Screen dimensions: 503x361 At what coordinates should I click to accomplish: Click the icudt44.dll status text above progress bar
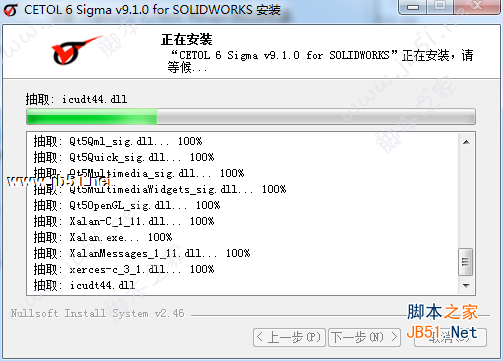[x=76, y=99]
